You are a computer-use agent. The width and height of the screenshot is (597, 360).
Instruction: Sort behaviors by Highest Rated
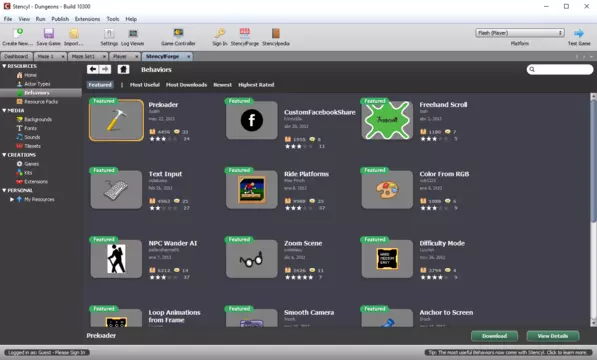(x=256, y=85)
